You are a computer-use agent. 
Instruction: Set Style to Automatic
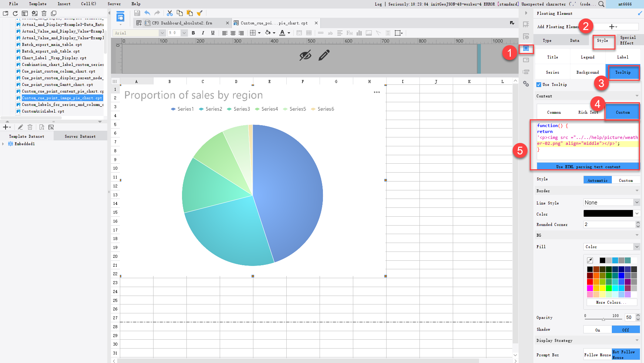tap(597, 180)
